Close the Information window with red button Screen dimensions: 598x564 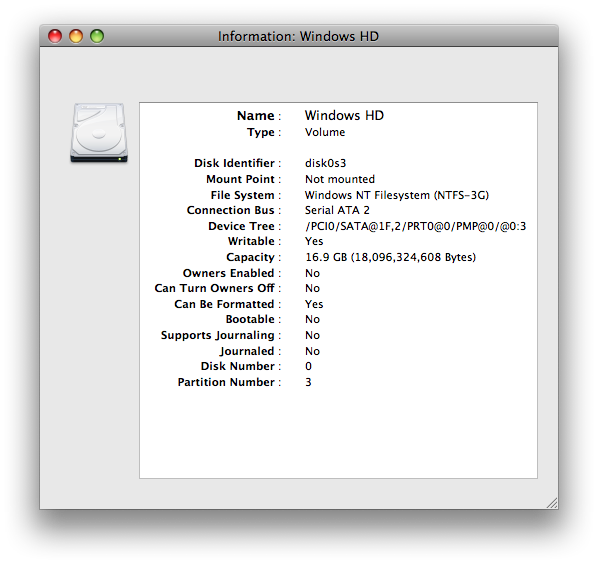(55, 36)
